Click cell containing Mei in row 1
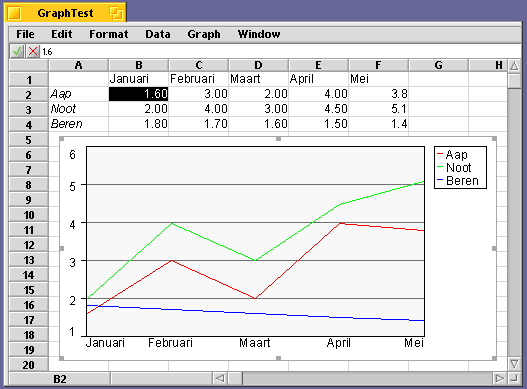 click(378, 79)
